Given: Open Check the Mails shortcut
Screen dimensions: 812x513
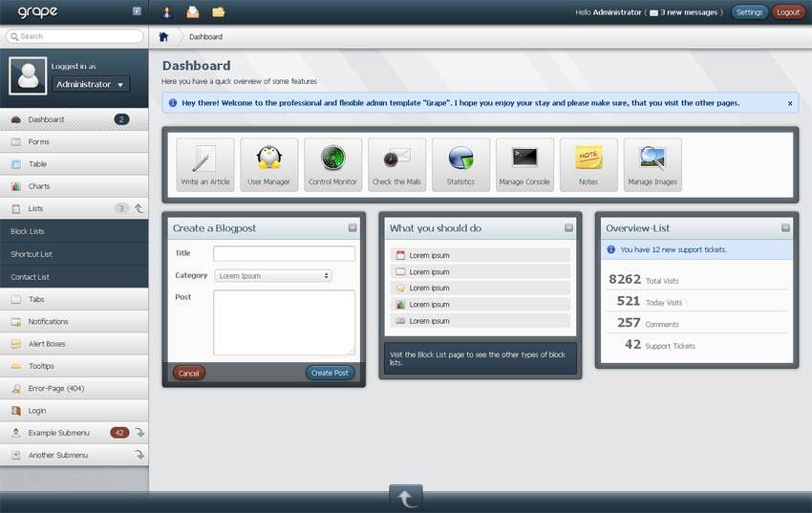Looking at the screenshot, I should [x=396, y=164].
